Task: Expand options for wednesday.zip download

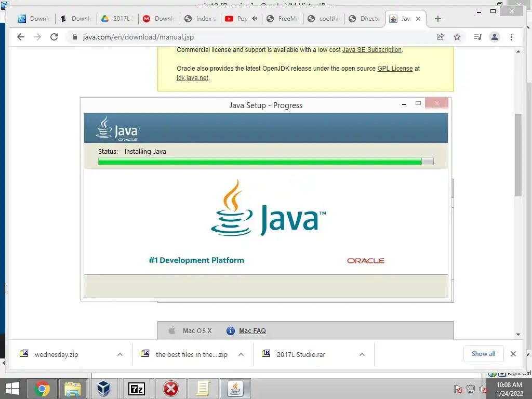Action: click(x=120, y=354)
